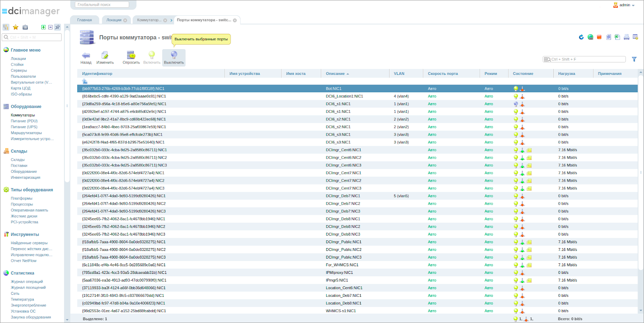The width and height of the screenshot is (644, 323).
Task: Click the table vertical scrollbar
Action: click(x=641, y=173)
